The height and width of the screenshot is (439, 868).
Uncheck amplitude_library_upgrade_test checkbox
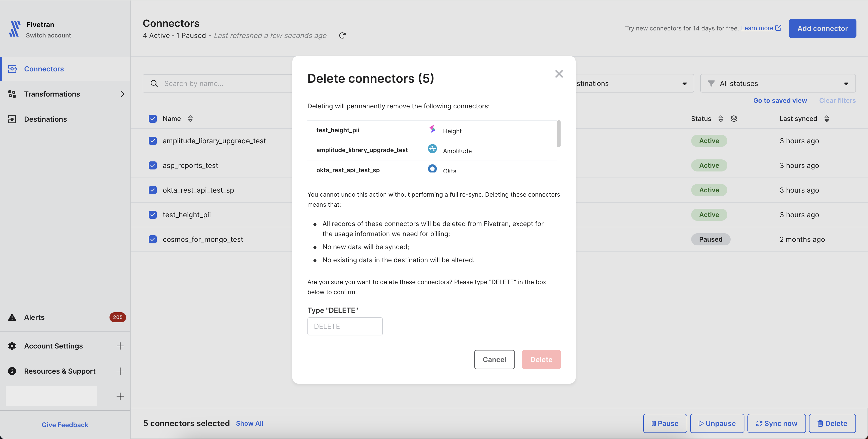(153, 141)
